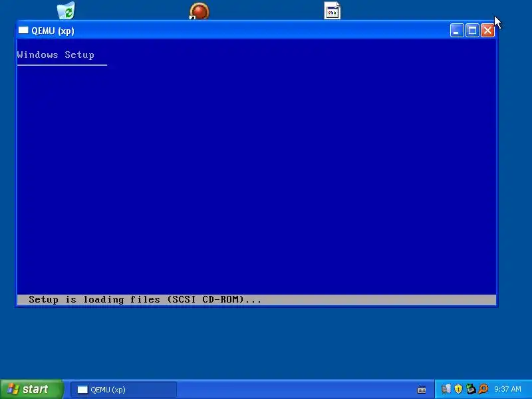Click the 'Windows Setup' heading text
The image size is (532, 399).
[56, 55]
